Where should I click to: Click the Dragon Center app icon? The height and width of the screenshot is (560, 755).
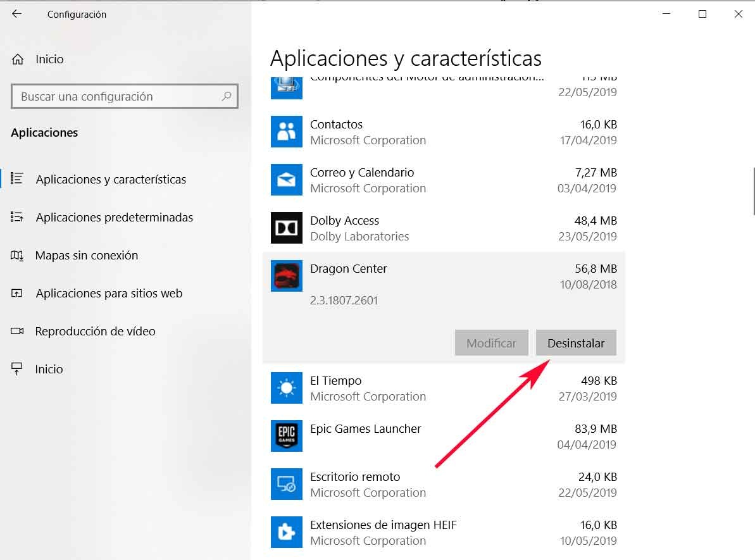pos(287,276)
